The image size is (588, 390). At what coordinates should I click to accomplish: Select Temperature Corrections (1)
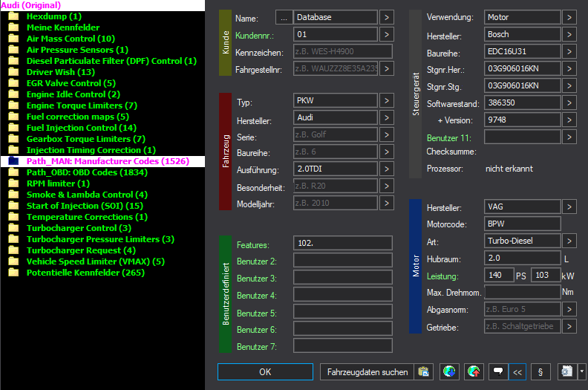pos(87,217)
